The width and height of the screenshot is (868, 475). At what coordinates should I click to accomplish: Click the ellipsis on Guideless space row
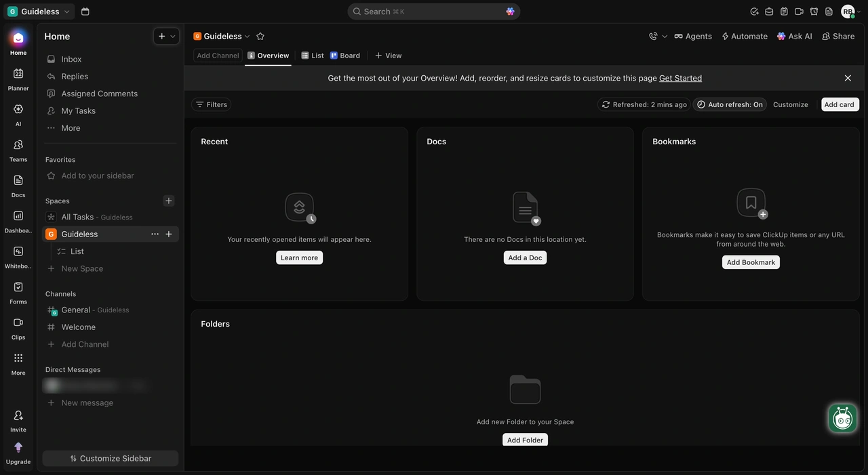(155, 234)
